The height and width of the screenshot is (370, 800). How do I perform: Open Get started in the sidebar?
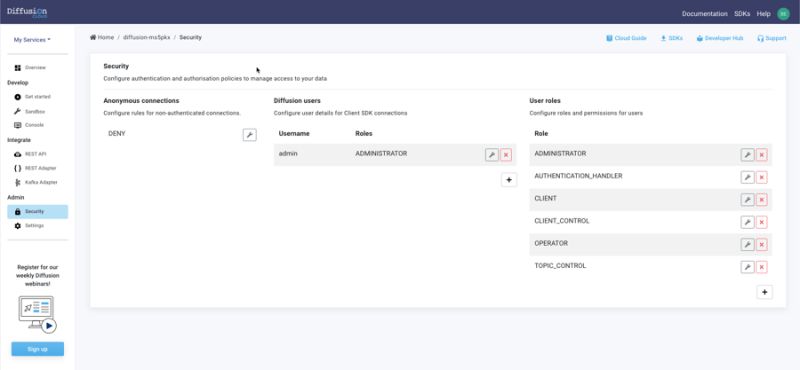click(33, 97)
